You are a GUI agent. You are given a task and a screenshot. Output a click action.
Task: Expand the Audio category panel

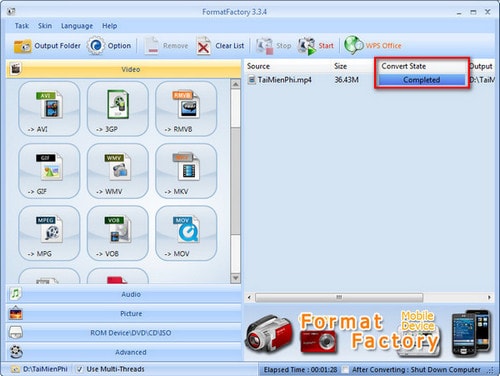tap(124, 294)
